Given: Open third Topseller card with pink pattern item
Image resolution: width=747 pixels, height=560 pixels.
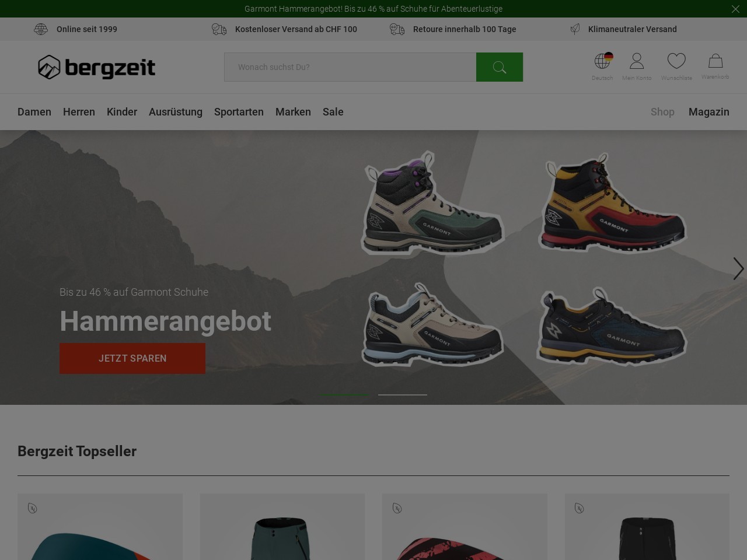Looking at the screenshot, I should [465, 527].
